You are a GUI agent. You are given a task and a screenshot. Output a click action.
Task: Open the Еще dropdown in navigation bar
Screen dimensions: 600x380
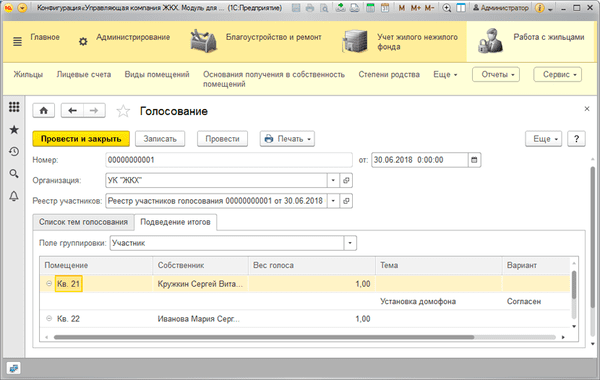click(445, 75)
